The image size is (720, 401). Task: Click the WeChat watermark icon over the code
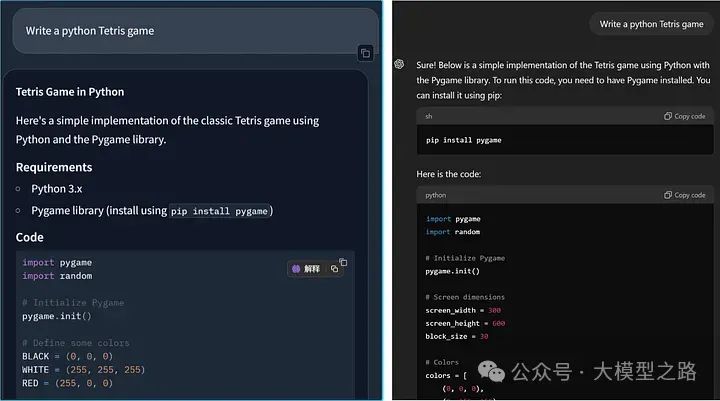pyautogui.click(x=498, y=372)
